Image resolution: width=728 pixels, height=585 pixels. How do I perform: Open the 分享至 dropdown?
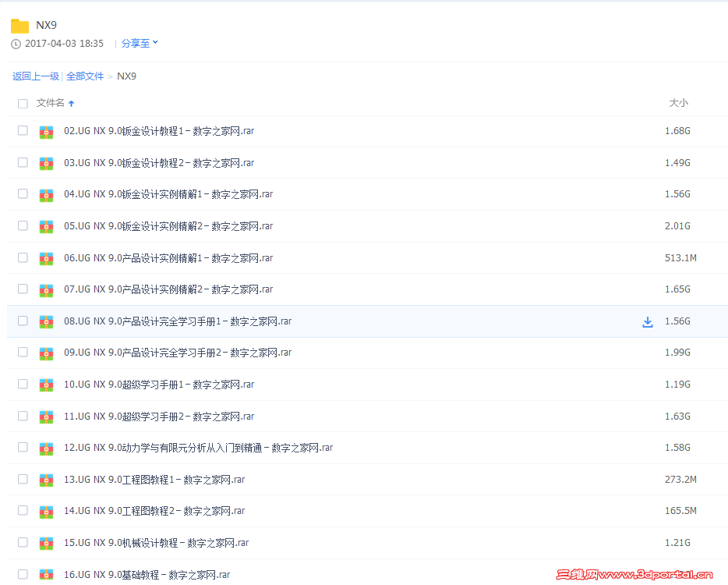pos(140,43)
